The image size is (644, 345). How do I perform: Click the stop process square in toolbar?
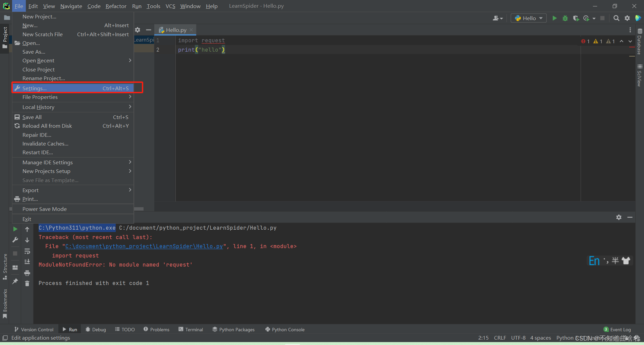602,18
